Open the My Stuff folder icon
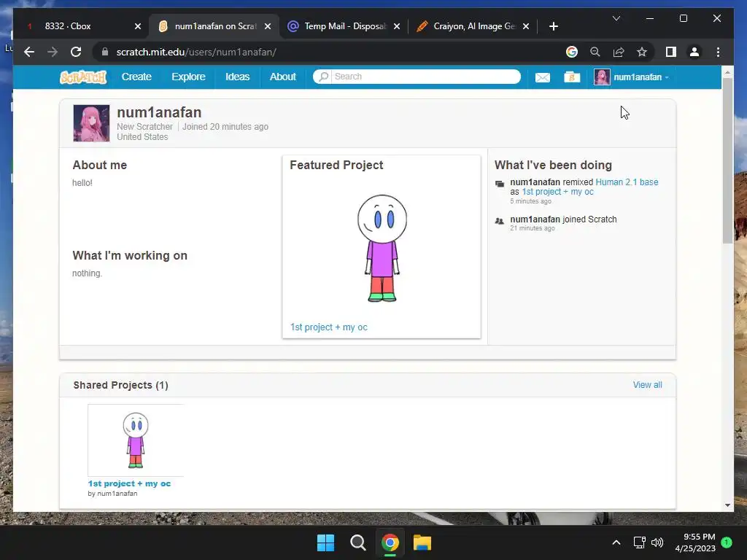747x560 pixels. point(572,77)
